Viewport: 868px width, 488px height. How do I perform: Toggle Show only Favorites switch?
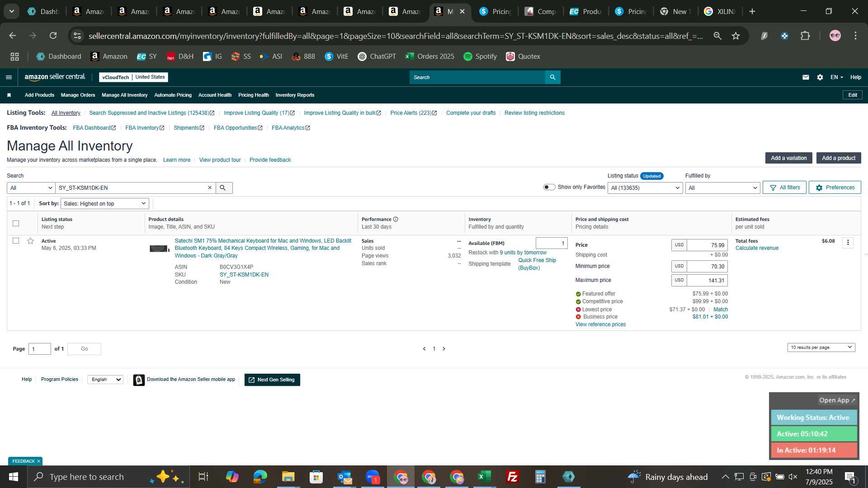point(549,187)
